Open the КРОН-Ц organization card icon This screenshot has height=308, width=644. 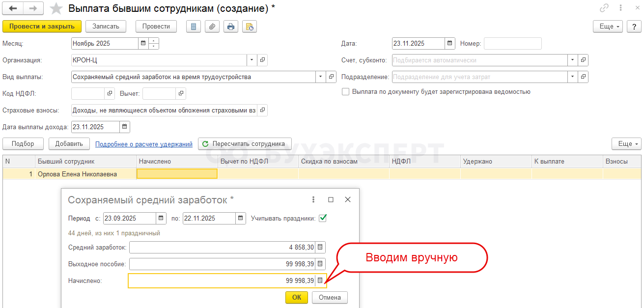262,60
